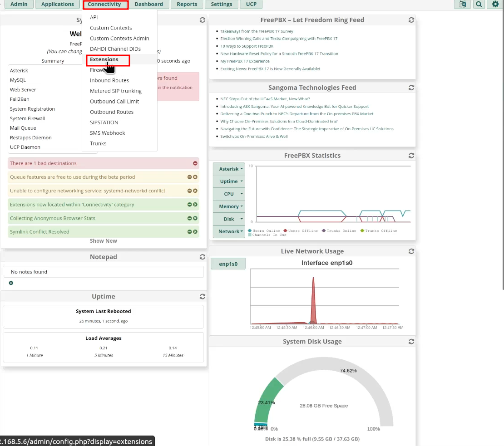
Task: Choose Outbound Call Limit menu entry
Action: pyautogui.click(x=114, y=102)
